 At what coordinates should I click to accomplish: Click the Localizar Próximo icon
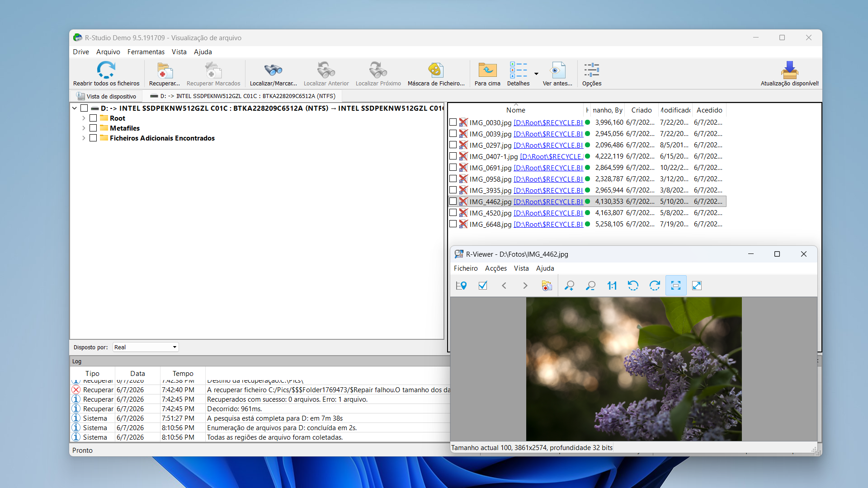[x=378, y=70]
